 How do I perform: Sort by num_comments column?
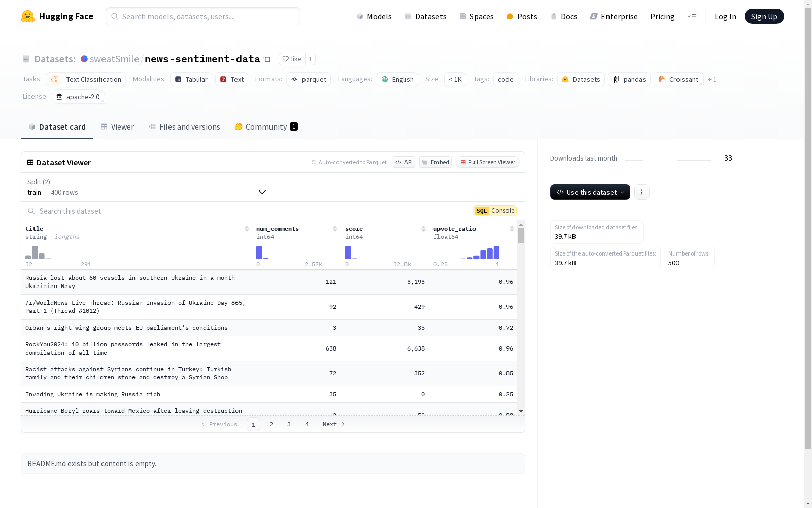click(x=335, y=229)
